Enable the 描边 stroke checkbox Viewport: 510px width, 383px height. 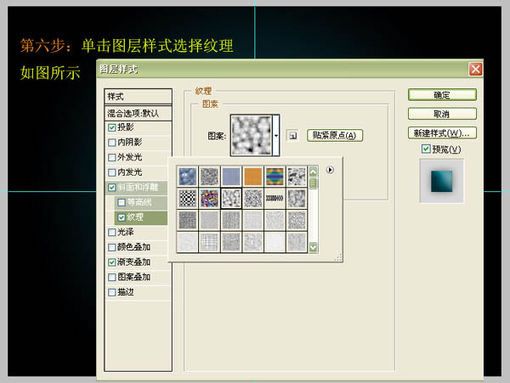[x=112, y=292]
